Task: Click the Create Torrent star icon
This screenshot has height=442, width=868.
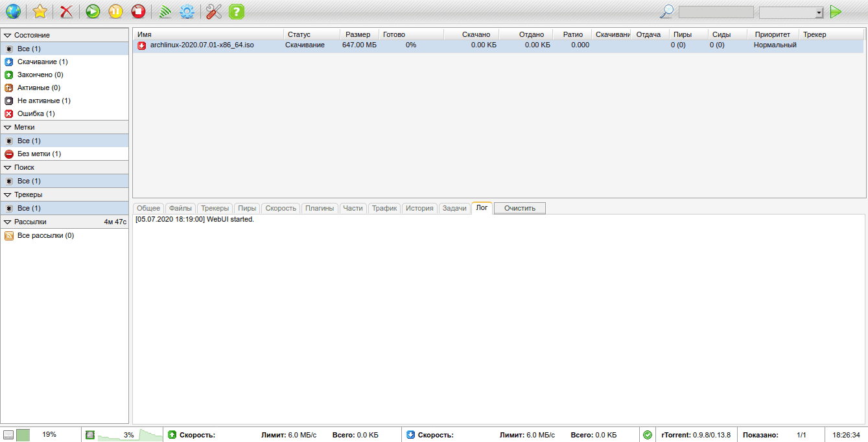Action: 40,11
